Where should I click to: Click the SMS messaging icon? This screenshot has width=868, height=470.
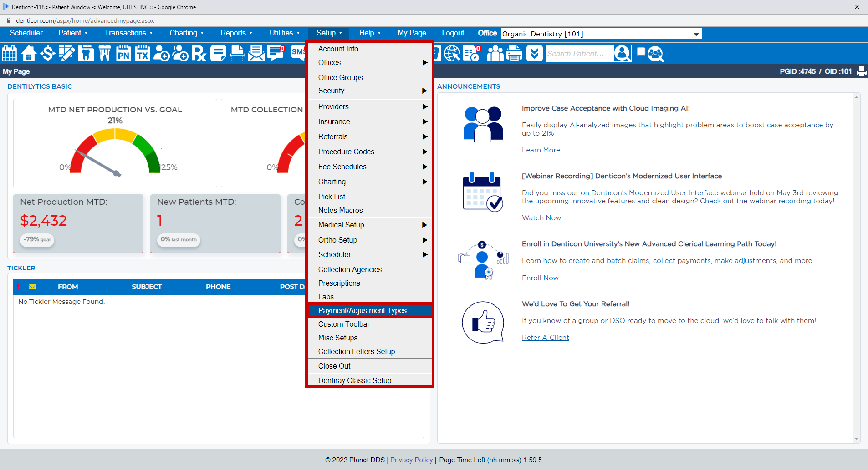tap(297, 53)
